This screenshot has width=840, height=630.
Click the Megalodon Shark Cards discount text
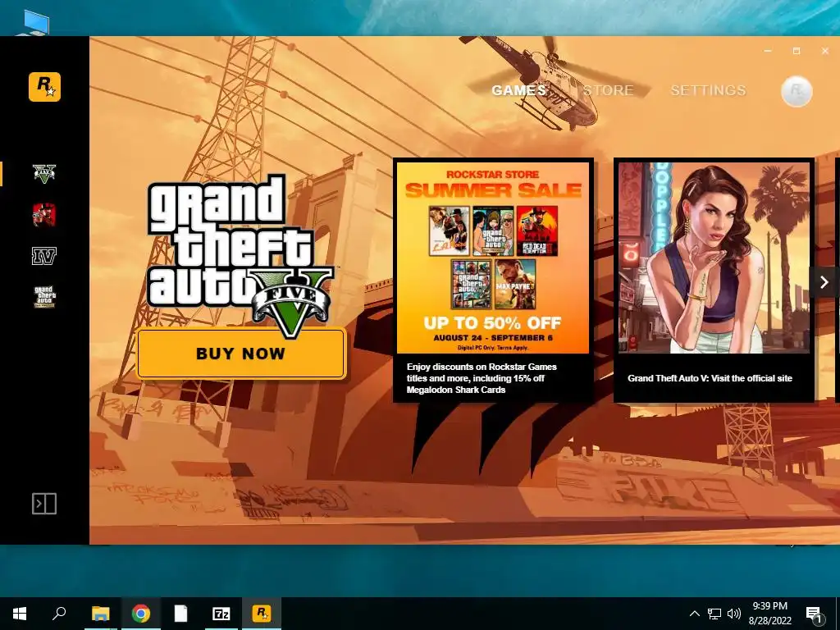(x=482, y=378)
